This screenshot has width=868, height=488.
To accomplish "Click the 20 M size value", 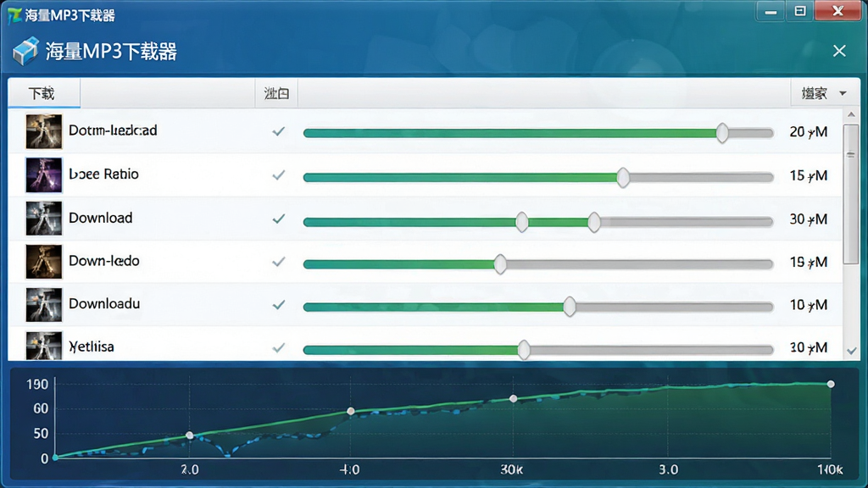I will [808, 132].
